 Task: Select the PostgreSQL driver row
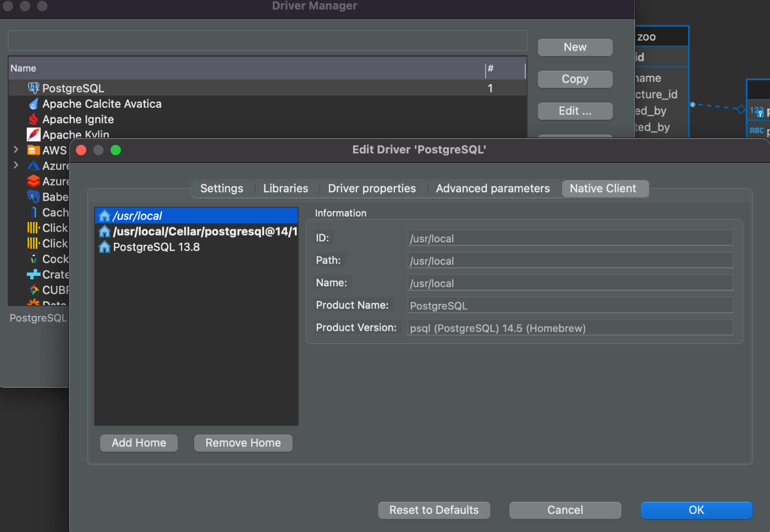pyautogui.click(x=267, y=88)
